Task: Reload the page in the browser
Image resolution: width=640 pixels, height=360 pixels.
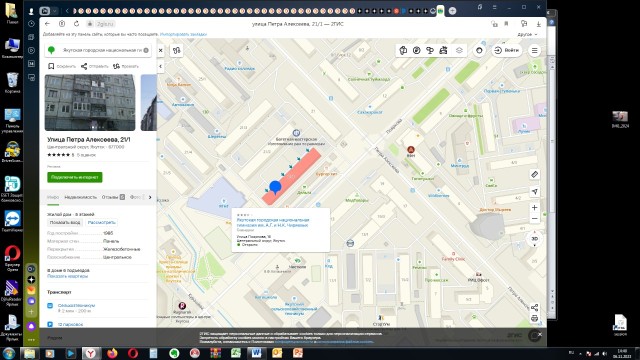Action: tap(76, 24)
